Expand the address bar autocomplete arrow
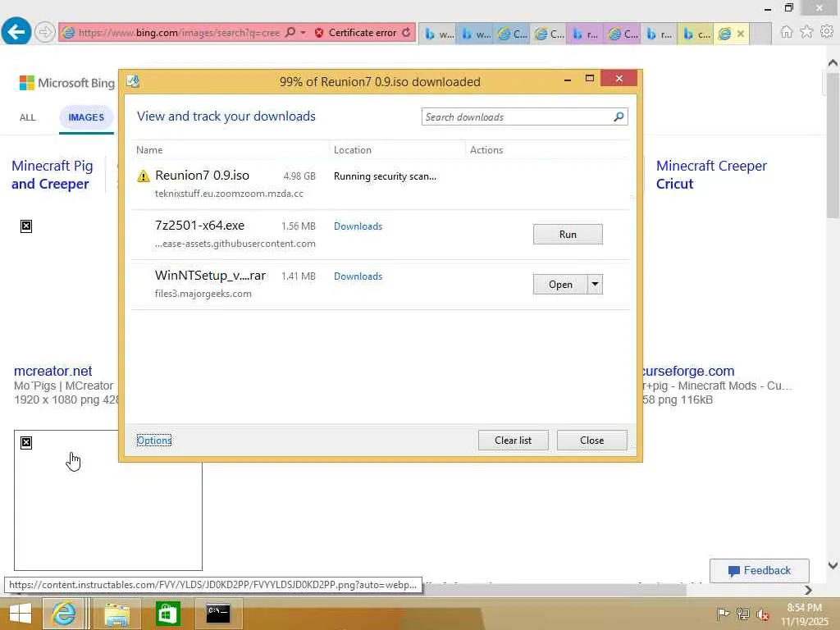 pos(304,33)
